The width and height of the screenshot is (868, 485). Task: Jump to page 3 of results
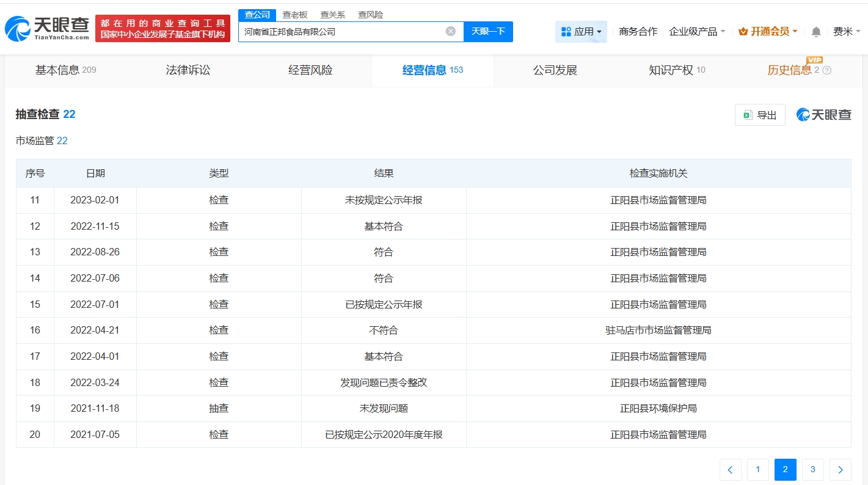pos(813,470)
